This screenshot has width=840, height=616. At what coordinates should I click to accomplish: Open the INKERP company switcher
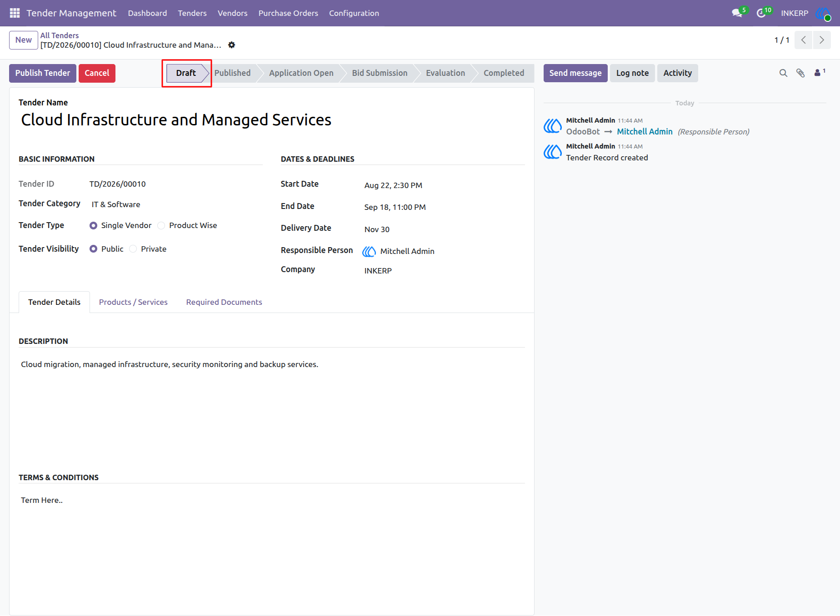click(x=795, y=13)
